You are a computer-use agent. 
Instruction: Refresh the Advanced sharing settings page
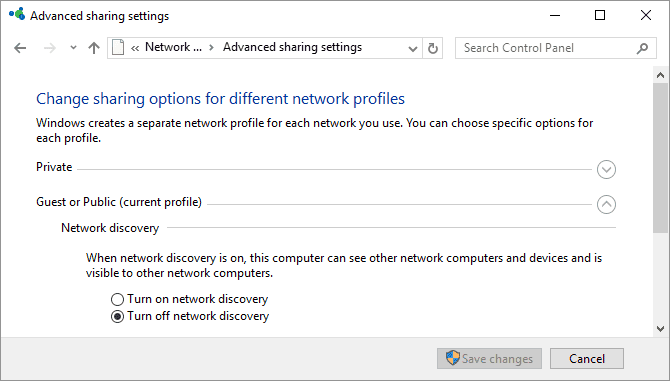(432, 48)
